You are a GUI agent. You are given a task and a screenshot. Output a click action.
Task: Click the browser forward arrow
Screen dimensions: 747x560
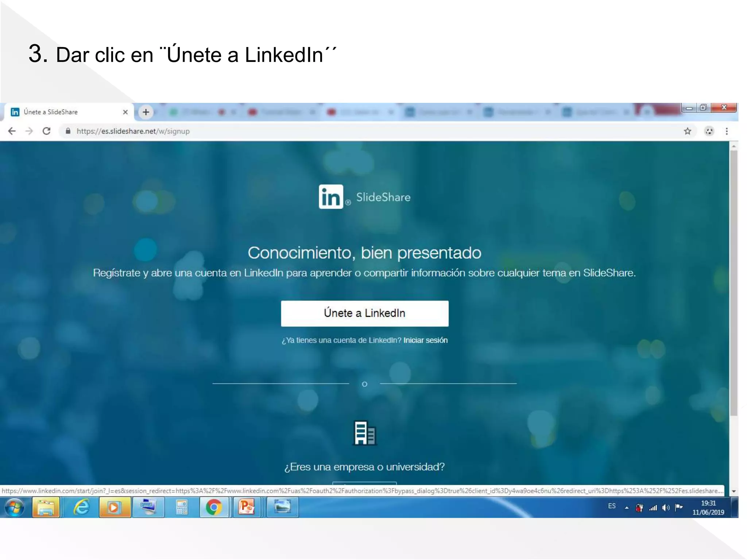pyautogui.click(x=29, y=131)
